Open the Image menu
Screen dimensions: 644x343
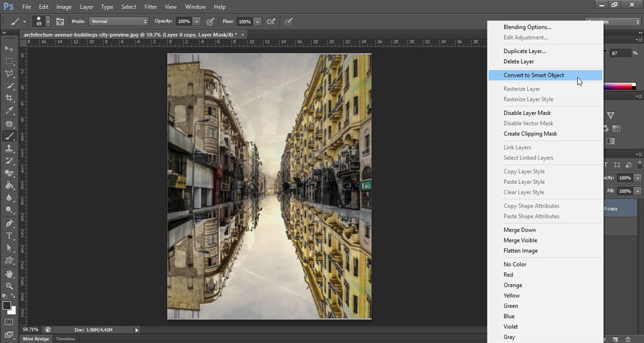[x=63, y=7]
